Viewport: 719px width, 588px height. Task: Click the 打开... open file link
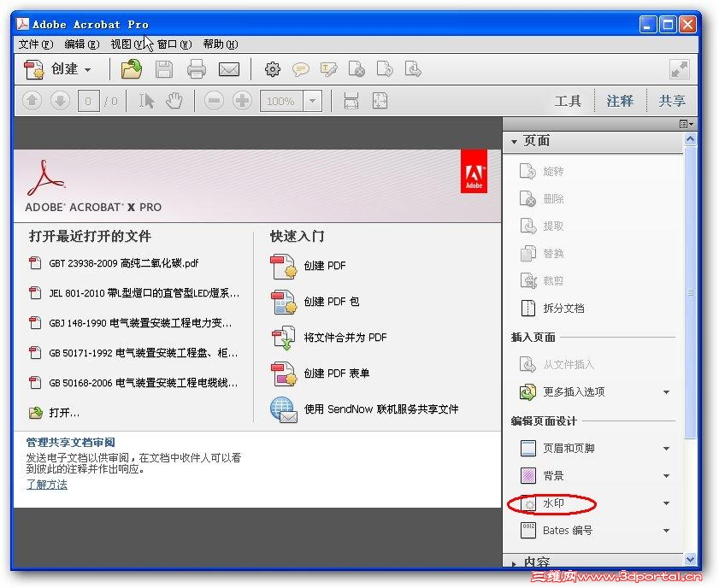click(54, 413)
